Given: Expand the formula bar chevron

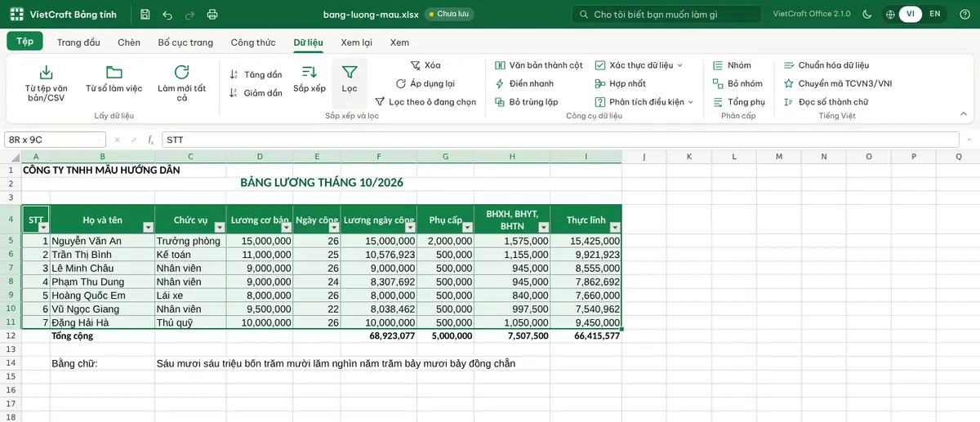Looking at the screenshot, I should [969, 140].
